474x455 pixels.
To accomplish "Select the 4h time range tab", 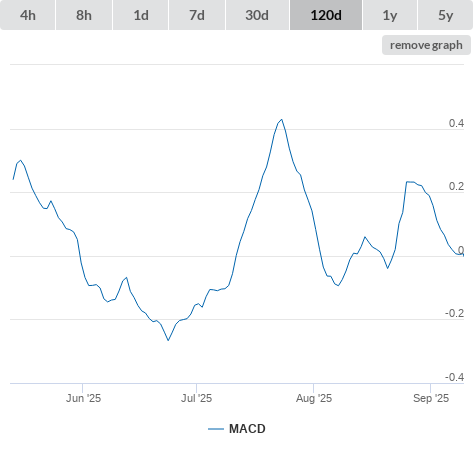I will pos(28,15).
